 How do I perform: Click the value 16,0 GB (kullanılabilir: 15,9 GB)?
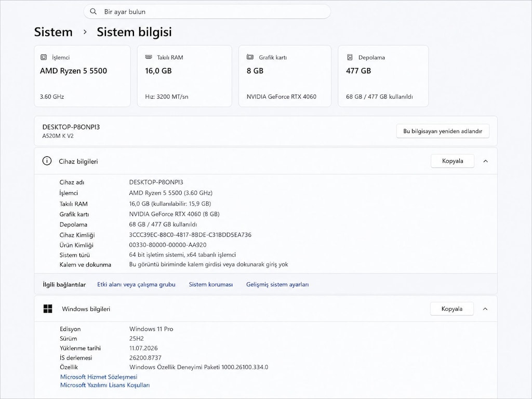(x=170, y=204)
